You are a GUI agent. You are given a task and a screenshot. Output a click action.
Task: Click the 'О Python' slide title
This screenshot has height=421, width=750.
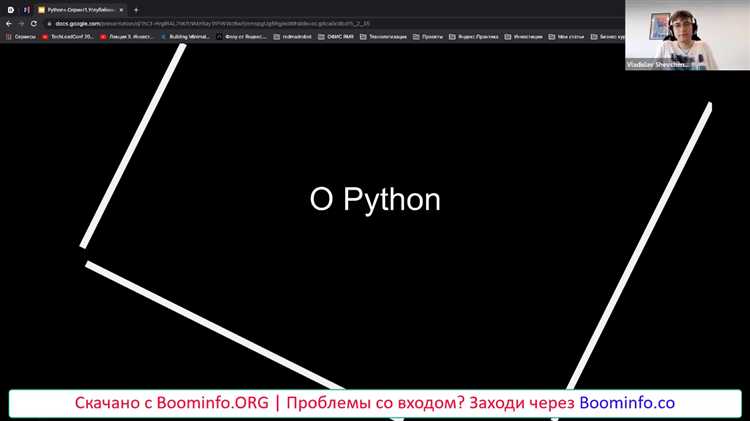[x=375, y=199]
